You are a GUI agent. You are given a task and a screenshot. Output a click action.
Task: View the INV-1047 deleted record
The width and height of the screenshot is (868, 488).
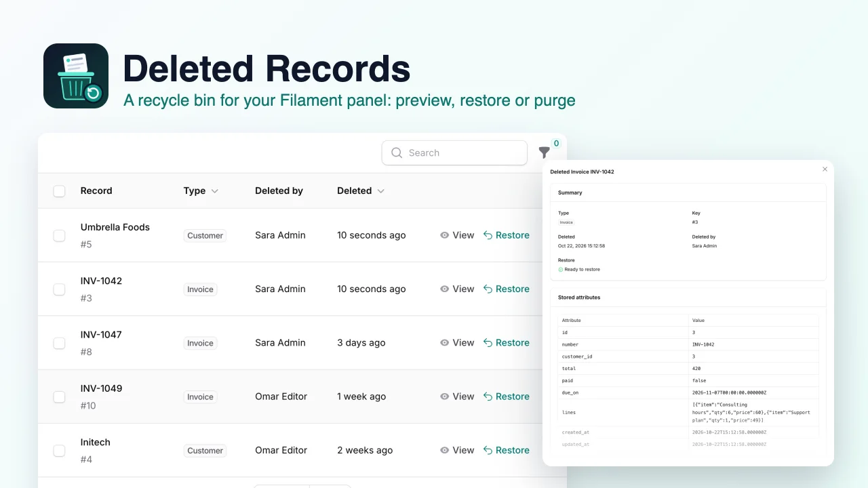[x=457, y=343]
